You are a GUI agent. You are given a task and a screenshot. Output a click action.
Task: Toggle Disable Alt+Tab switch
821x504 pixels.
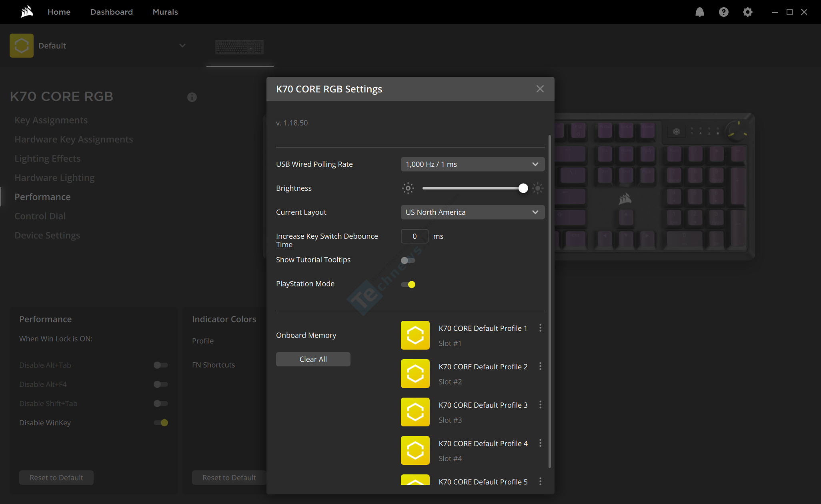click(x=161, y=365)
